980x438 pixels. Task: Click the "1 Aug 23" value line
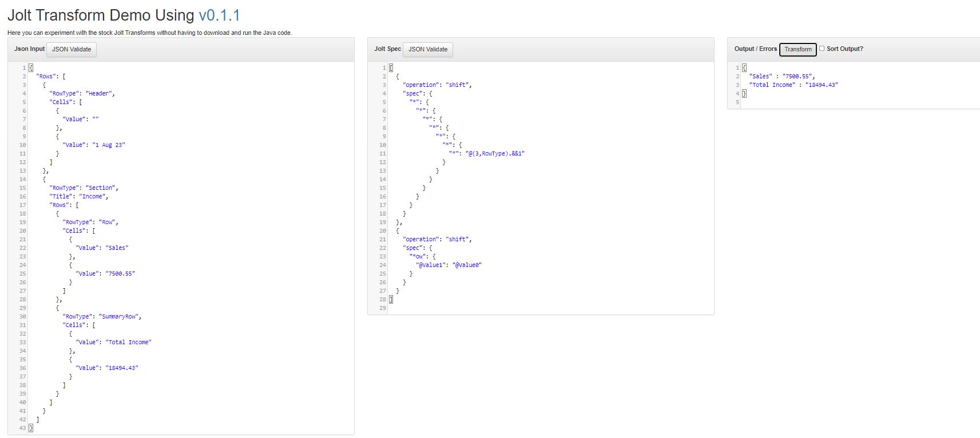[94, 145]
